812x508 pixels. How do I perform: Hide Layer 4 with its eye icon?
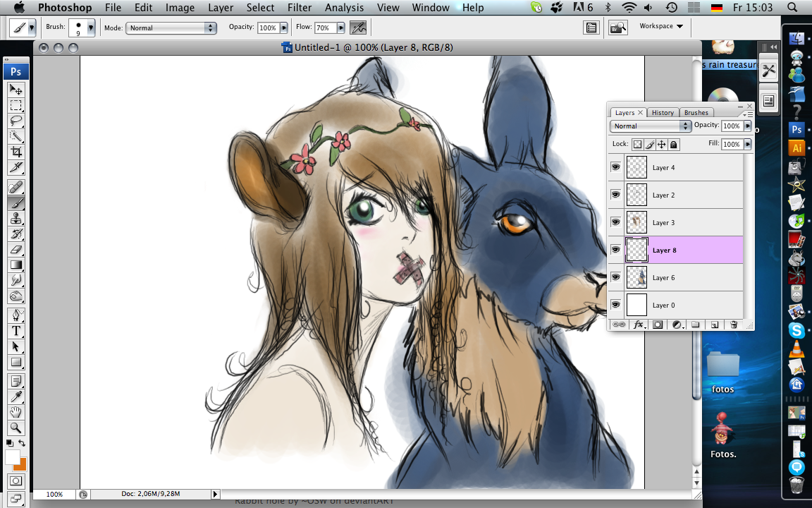(x=615, y=167)
